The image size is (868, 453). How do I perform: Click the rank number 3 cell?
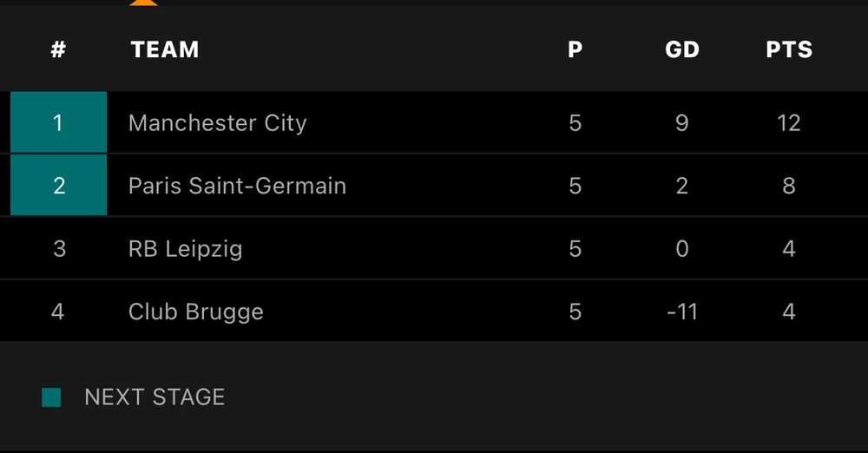pyautogui.click(x=58, y=249)
